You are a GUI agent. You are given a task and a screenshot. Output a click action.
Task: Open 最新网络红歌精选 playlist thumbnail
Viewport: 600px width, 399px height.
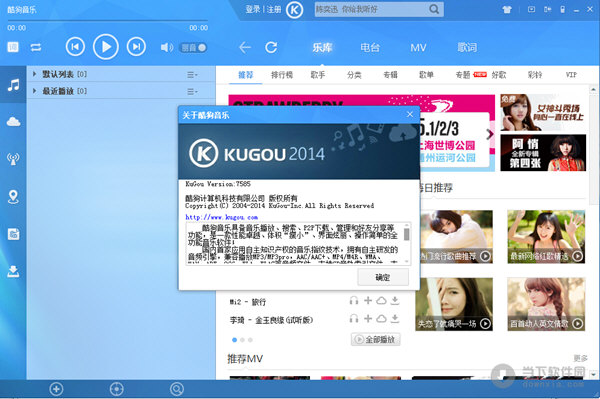pyautogui.click(x=546, y=236)
